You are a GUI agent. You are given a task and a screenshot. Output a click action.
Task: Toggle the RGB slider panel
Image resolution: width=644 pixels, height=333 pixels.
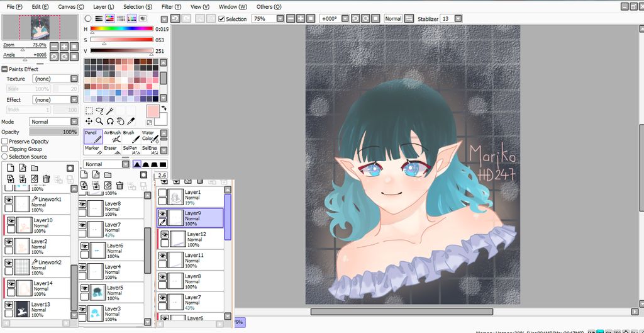pyautogui.click(x=99, y=18)
